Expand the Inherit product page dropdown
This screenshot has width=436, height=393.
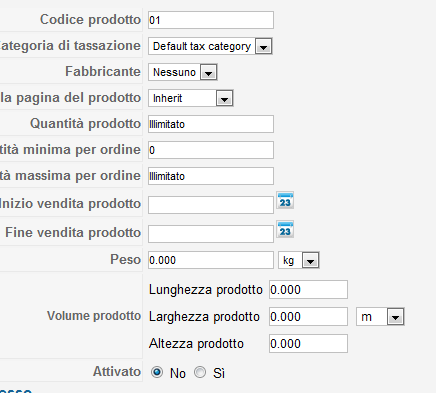tap(191, 98)
